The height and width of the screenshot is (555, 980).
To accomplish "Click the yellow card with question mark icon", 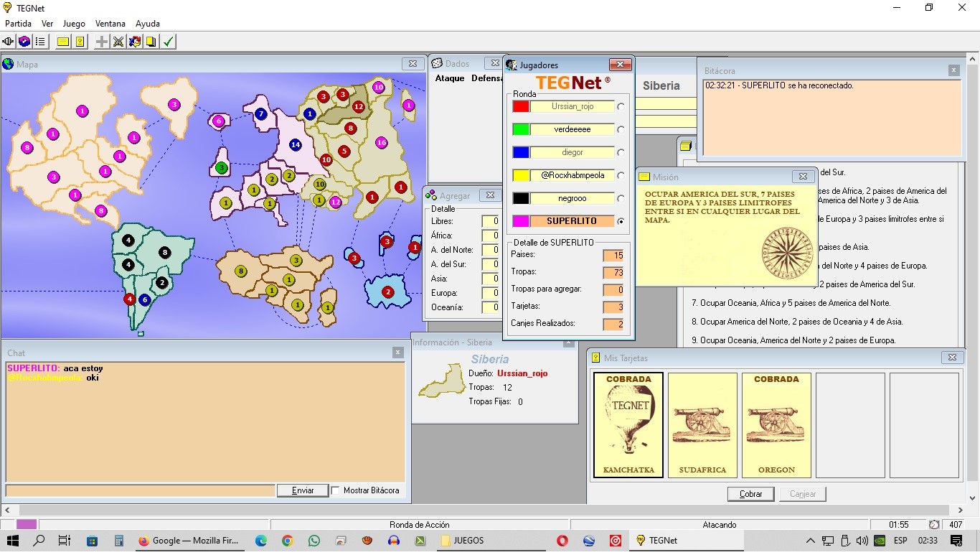I will tap(80, 42).
